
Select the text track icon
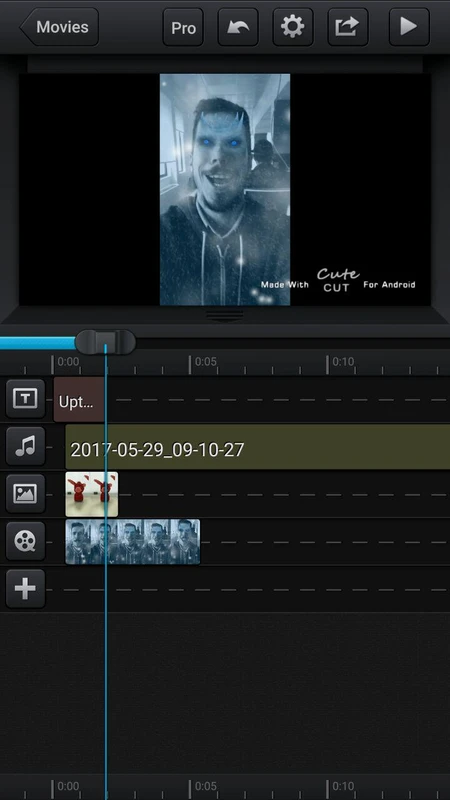click(26, 398)
